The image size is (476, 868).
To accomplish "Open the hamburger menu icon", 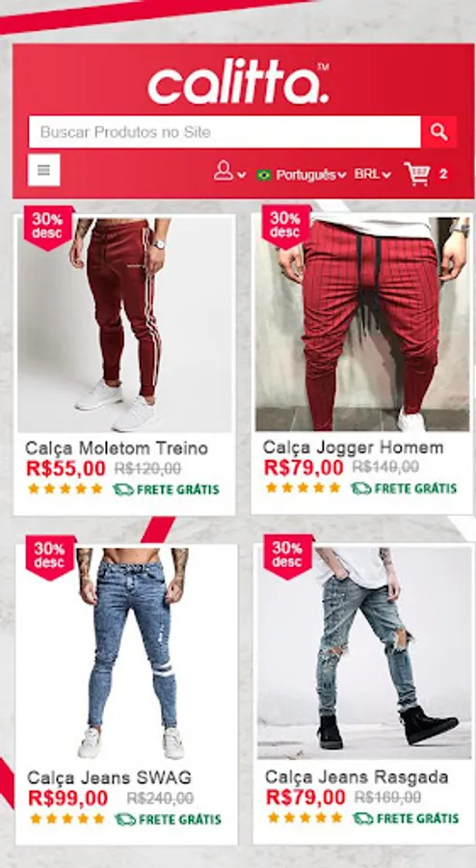I will coord(43,170).
